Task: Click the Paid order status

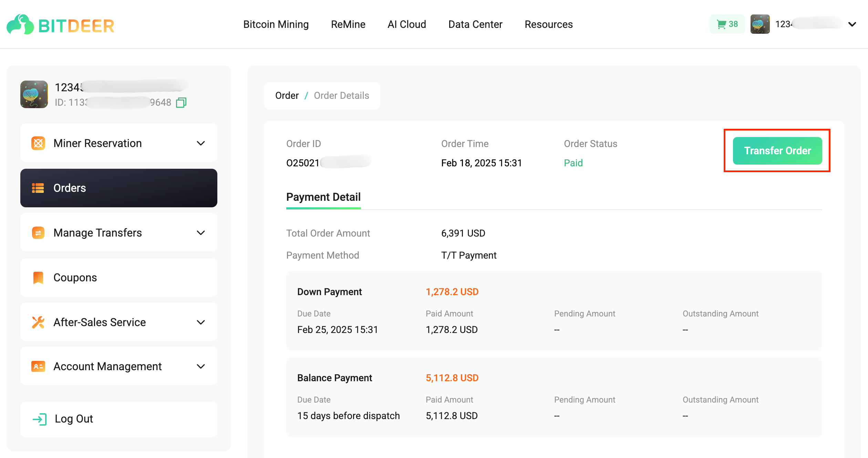Action: coord(573,163)
